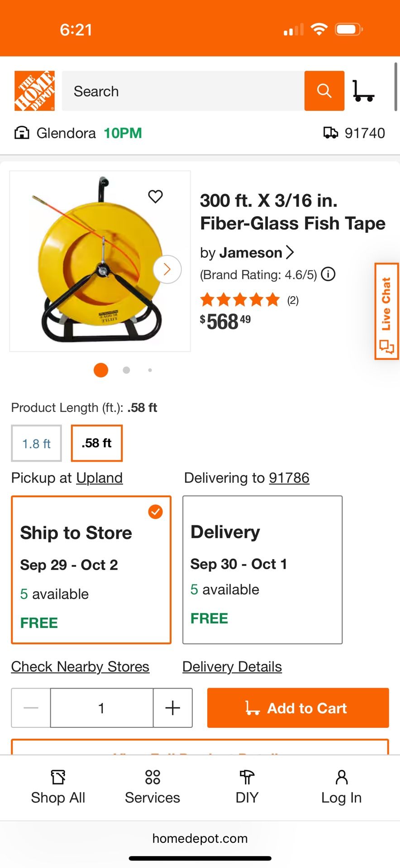
Task: Jump to second image carousel dot
Action: (126, 370)
